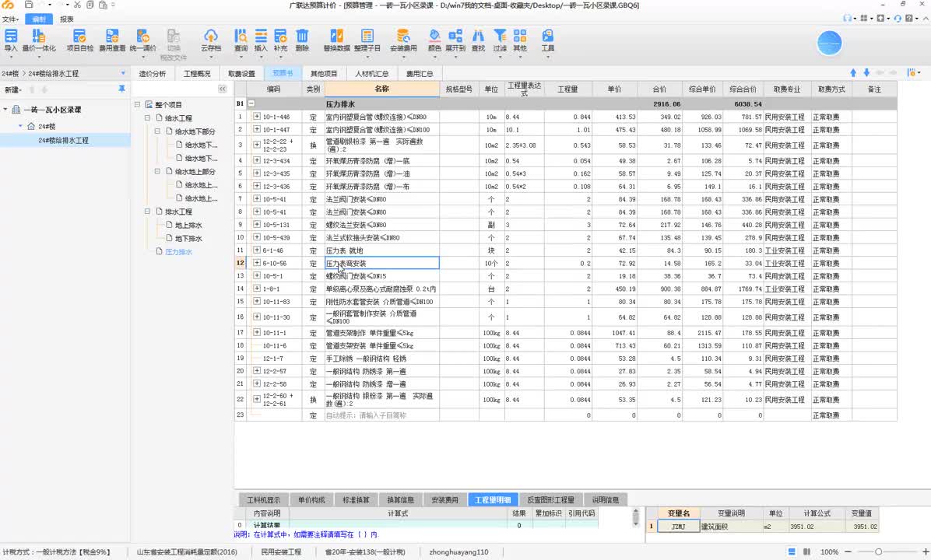This screenshot has width=931, height=560.
Task: Switch to the 造价分析 tab
Action: click(x=153, y=74)
